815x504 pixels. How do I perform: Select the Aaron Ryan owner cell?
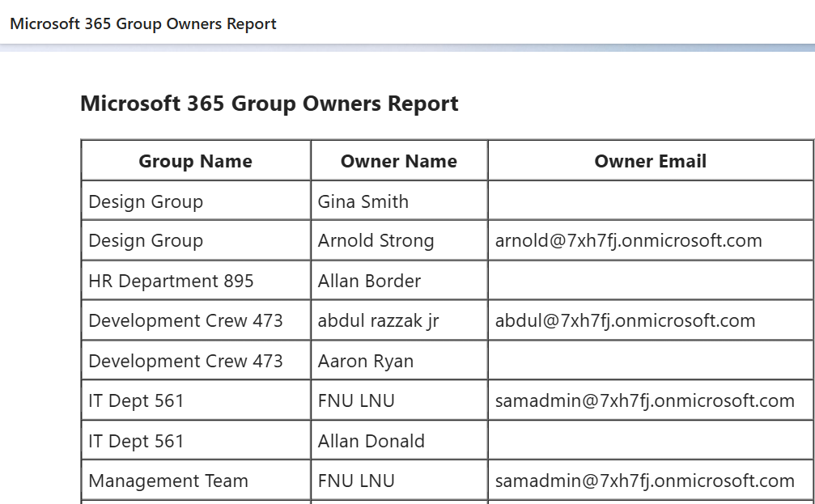365,361
